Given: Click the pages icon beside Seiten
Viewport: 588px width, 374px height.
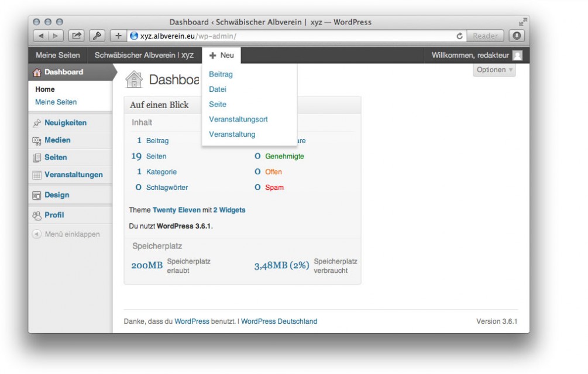Looking at the screenshot, I should [x=37, y=158].
